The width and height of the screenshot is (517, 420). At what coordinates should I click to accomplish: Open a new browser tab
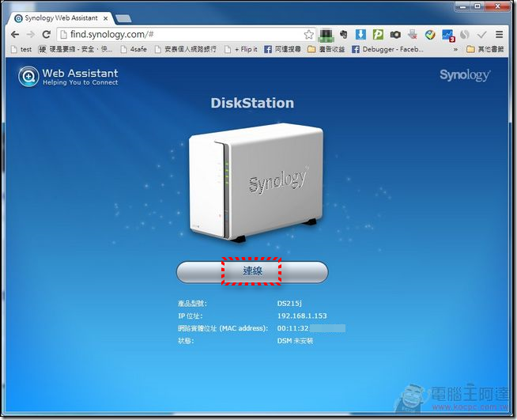click(123, 18)
